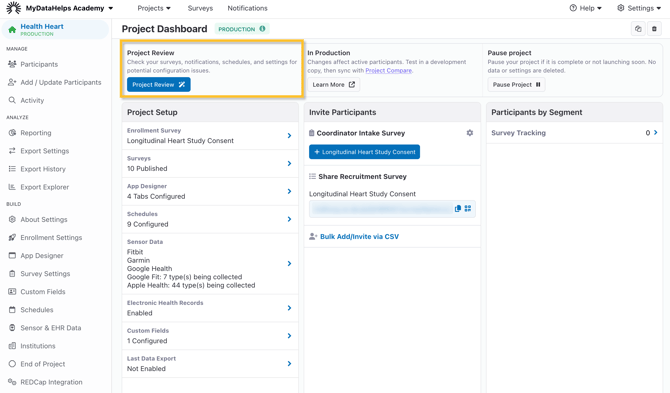
Task: Expand the Enrollment Survey row chevron
Action: 289,135
